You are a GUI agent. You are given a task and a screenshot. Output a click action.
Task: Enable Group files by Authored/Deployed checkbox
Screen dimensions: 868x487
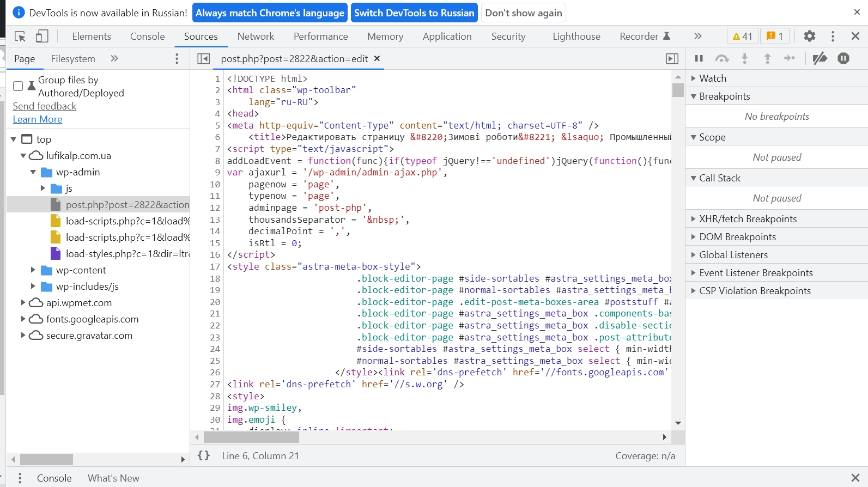[x=18, y=86]
